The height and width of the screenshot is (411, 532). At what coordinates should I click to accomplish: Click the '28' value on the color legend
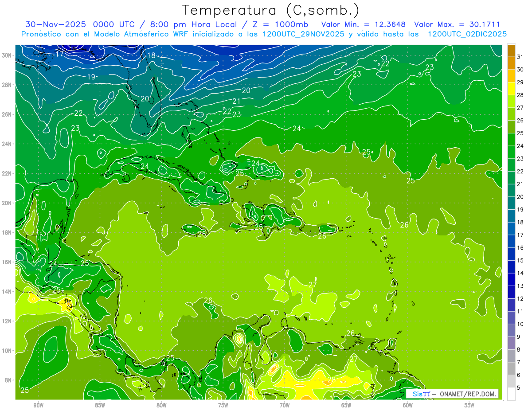click(520, 95)
